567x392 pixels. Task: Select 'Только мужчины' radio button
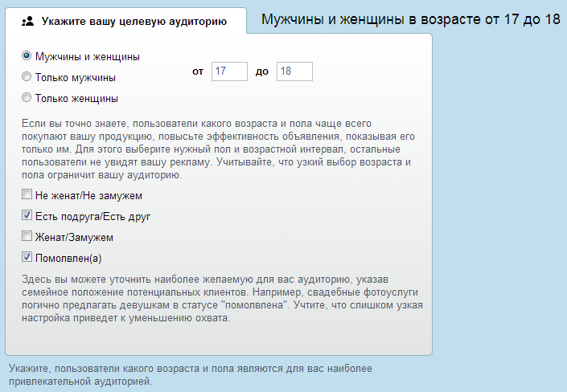27,76
